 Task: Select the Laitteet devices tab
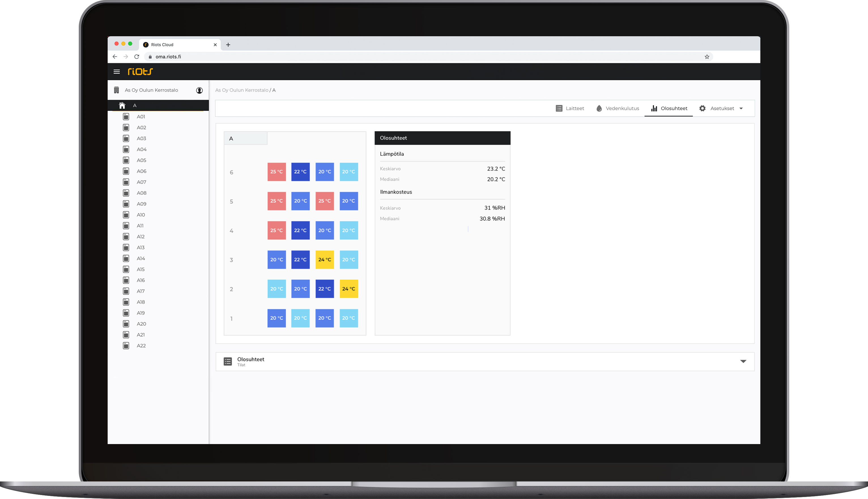tap(569, 108)
